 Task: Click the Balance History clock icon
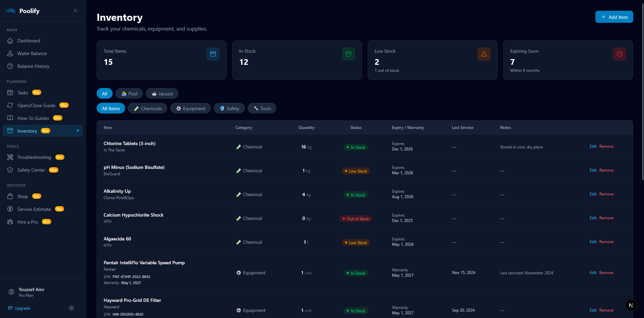[x=10, y=66]
